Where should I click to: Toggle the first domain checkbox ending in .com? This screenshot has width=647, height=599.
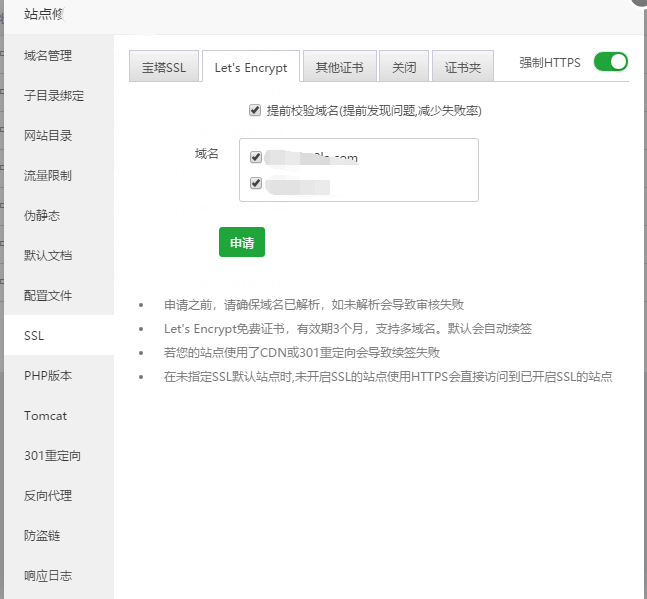coord(256,157)
